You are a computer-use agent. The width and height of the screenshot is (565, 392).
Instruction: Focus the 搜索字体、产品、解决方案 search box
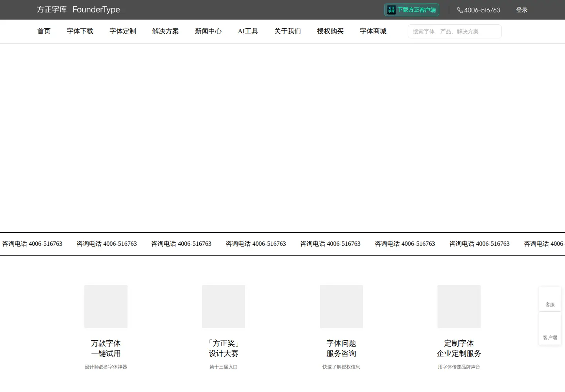(x=455, y=31)
